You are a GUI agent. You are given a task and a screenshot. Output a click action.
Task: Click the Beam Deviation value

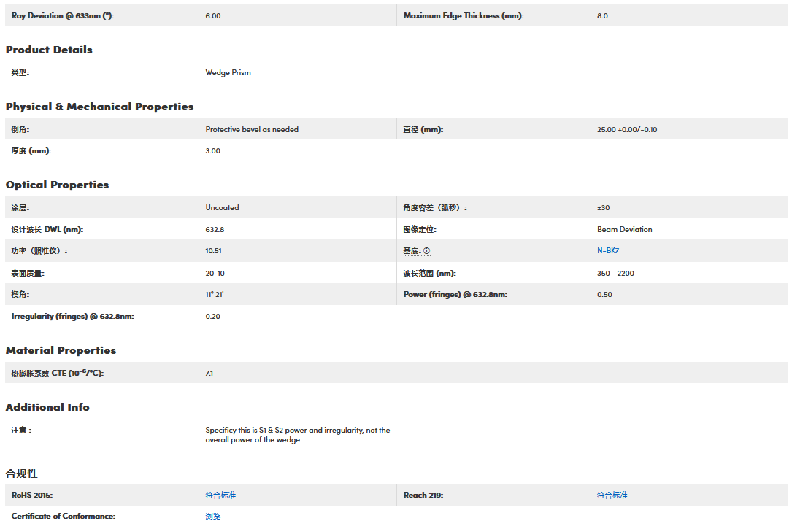point(624,229)
